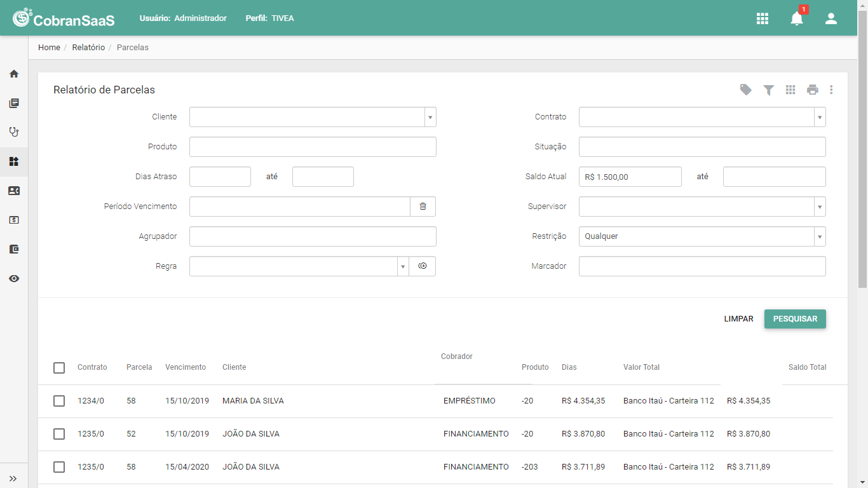Open the stethoscope sidebar icon
This screenshot has width=868, height=488.
tap(14, 132)
